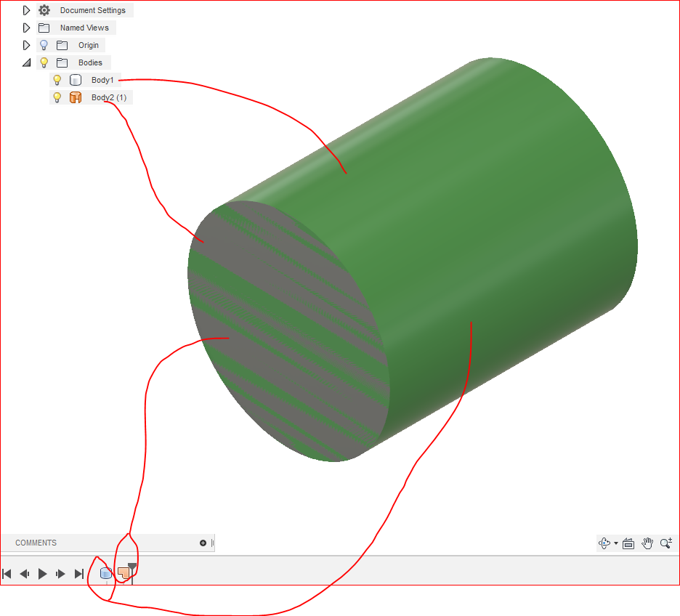Viewport: 680px width, 616px height.
Task: Select Body2 (1) in the browser tree
Action: click(108, 97)
